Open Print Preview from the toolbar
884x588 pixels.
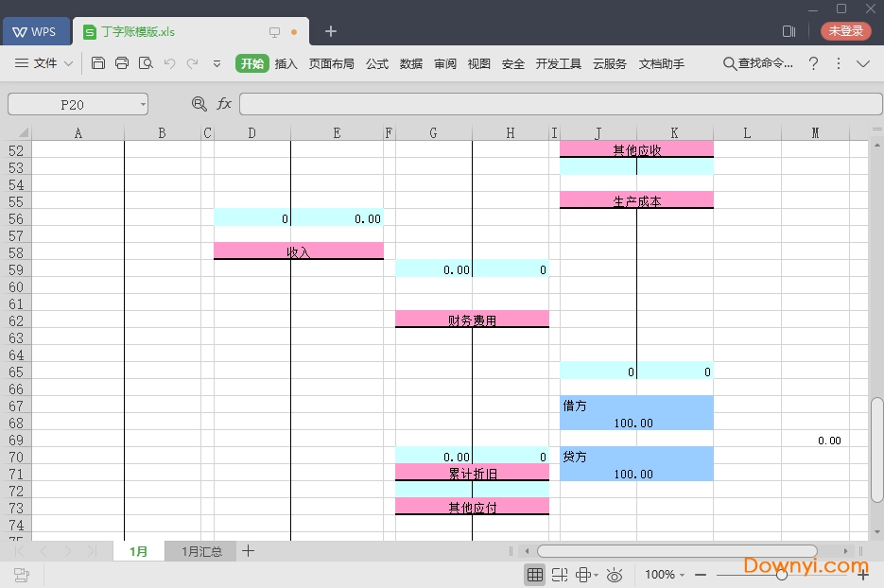146,63
